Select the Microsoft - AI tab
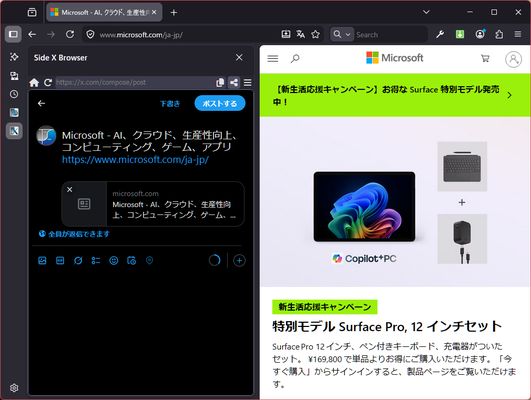This screenshot has height=400, width=531. (104, 13)
